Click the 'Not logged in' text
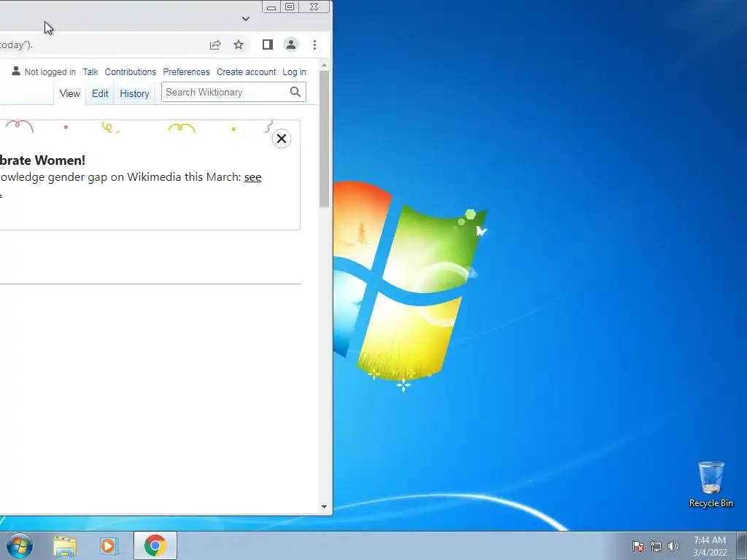The width and height of the screenshot is (747, 560). pos(50,72)
